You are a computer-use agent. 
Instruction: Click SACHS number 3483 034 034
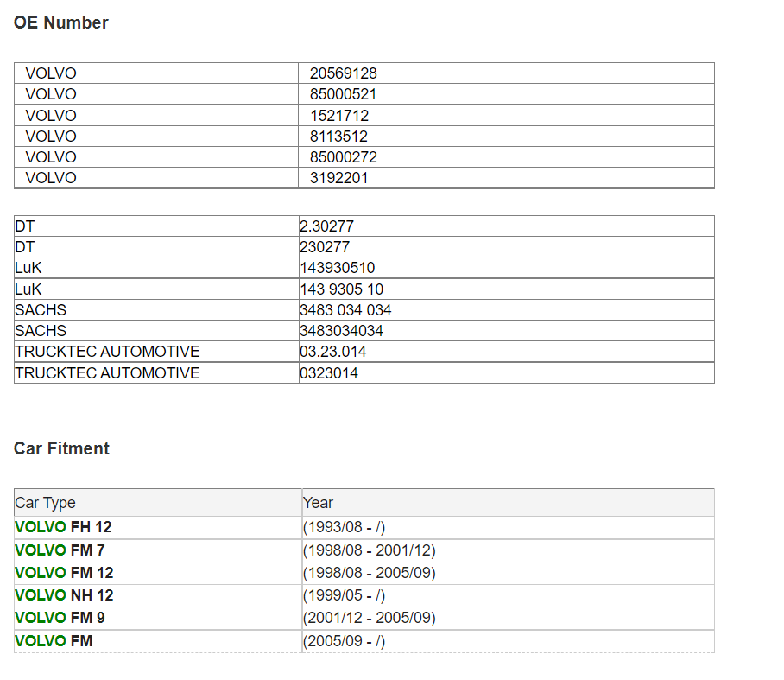345,309
